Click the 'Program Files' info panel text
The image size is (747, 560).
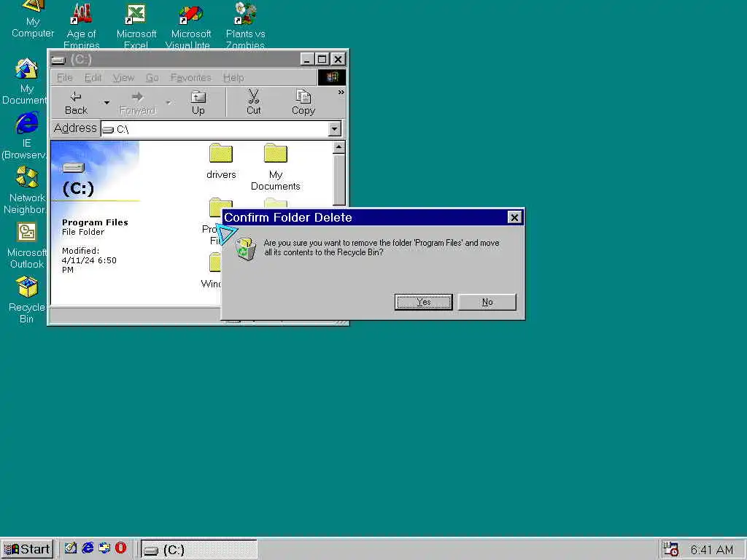[x=95, y=222]
